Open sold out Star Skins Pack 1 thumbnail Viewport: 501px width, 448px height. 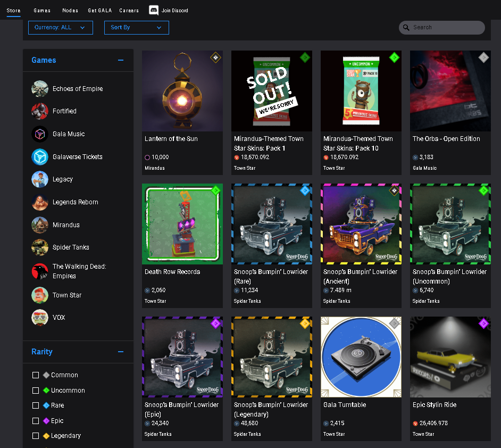click(x=272, y=91)
